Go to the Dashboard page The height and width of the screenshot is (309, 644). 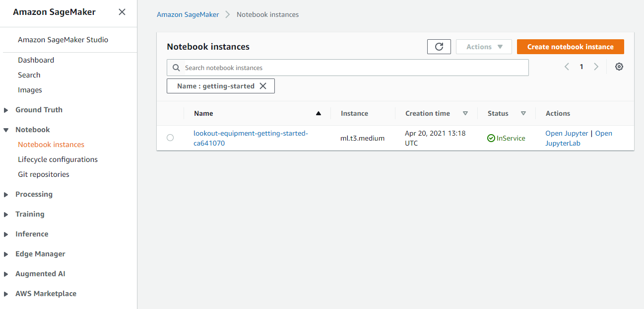[x=36, y=60]
